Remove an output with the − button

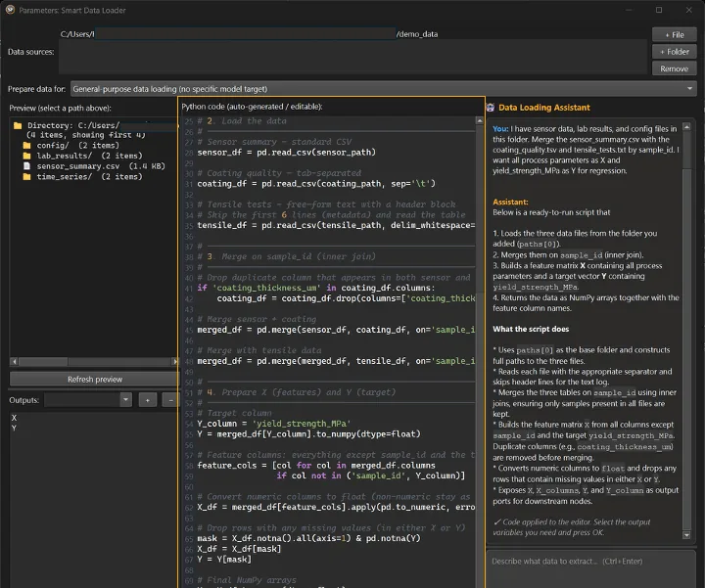(170, 400)
